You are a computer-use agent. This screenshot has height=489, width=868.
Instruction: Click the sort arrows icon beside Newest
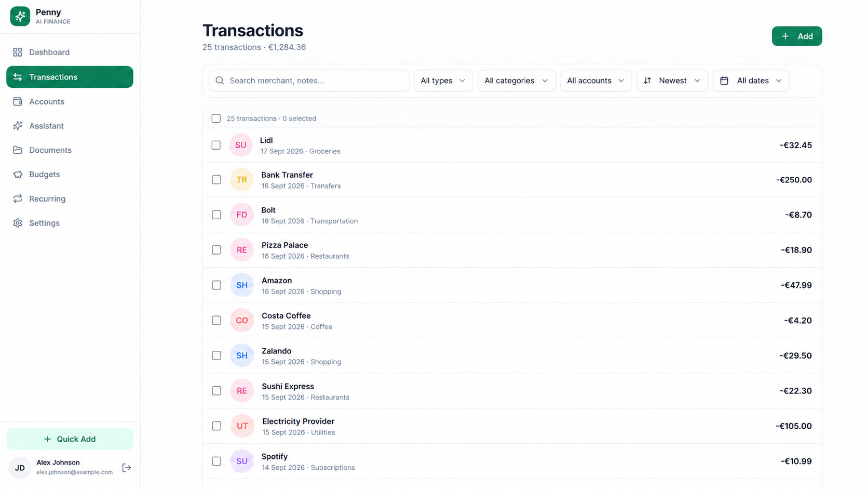647,81
